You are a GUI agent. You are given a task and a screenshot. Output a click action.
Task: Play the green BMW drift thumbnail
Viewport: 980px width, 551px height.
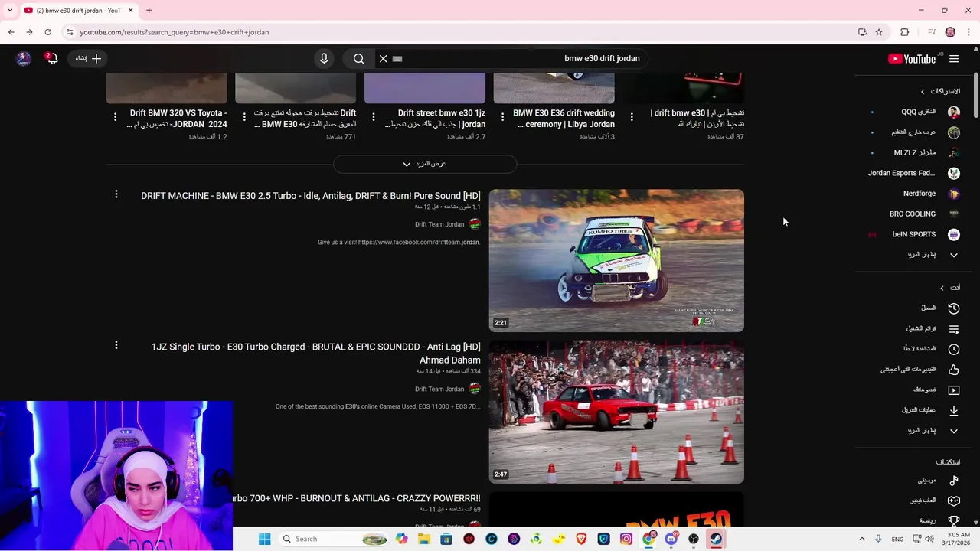616,260
